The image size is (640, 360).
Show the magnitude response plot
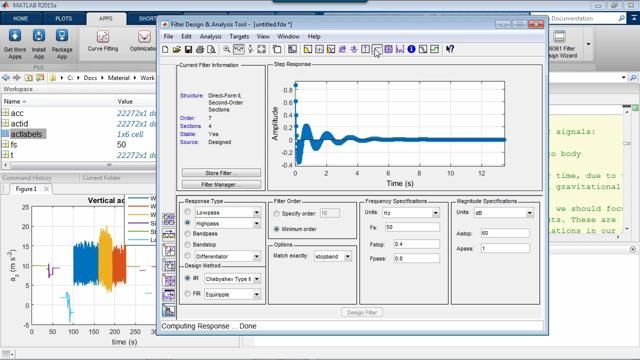(308, 49)
